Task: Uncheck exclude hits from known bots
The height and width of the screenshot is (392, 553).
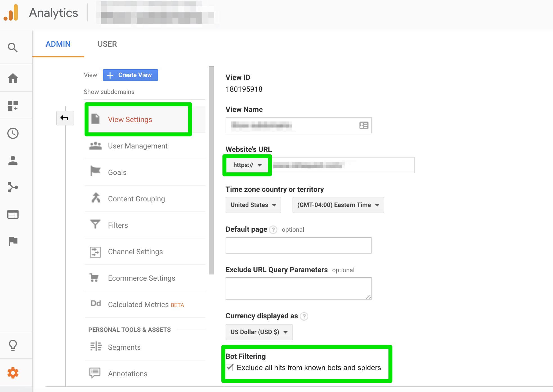Action: pyautogui.click(x=229, y=368)
